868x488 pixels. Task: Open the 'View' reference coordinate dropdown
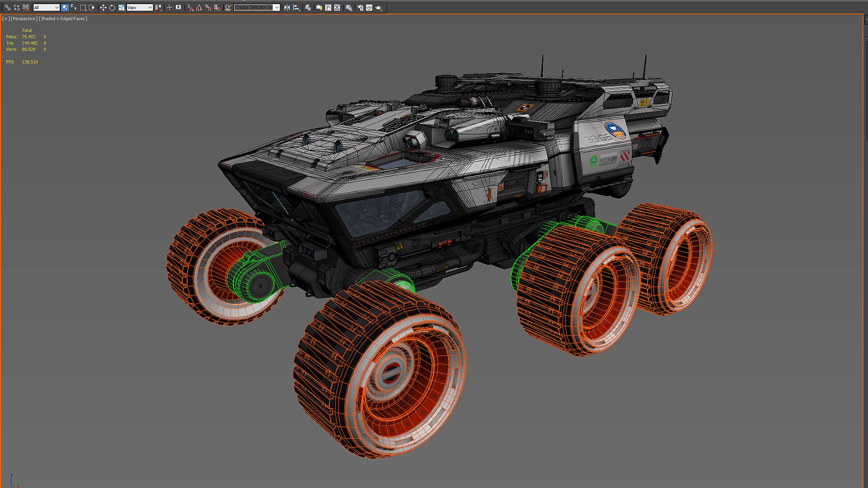tap(140, 8)
